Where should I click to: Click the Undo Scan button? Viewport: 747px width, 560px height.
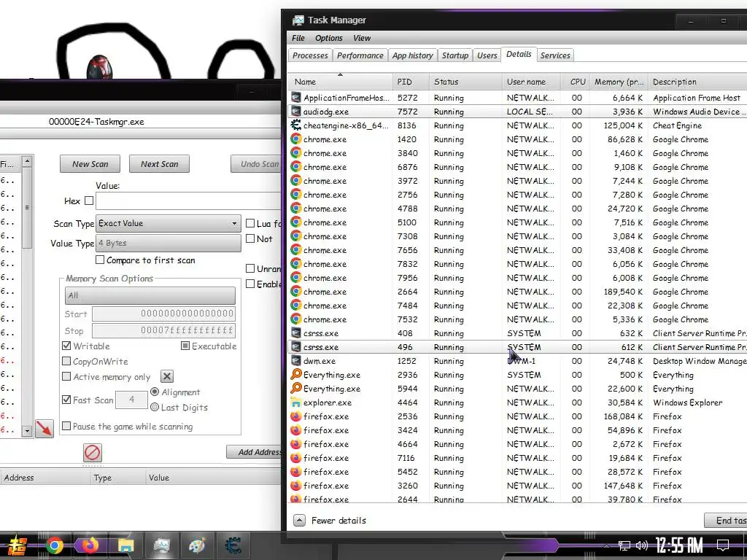point(257,164)
